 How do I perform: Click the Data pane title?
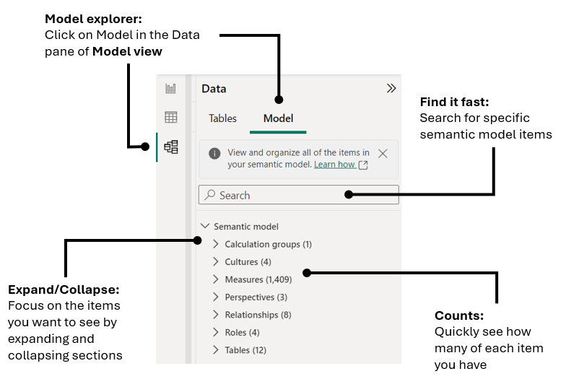click(214, 89)
